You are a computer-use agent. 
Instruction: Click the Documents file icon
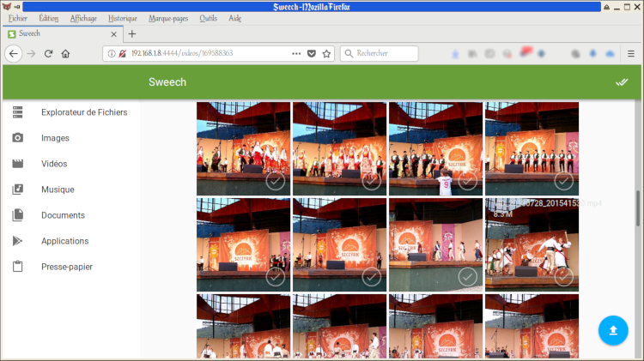18,215
